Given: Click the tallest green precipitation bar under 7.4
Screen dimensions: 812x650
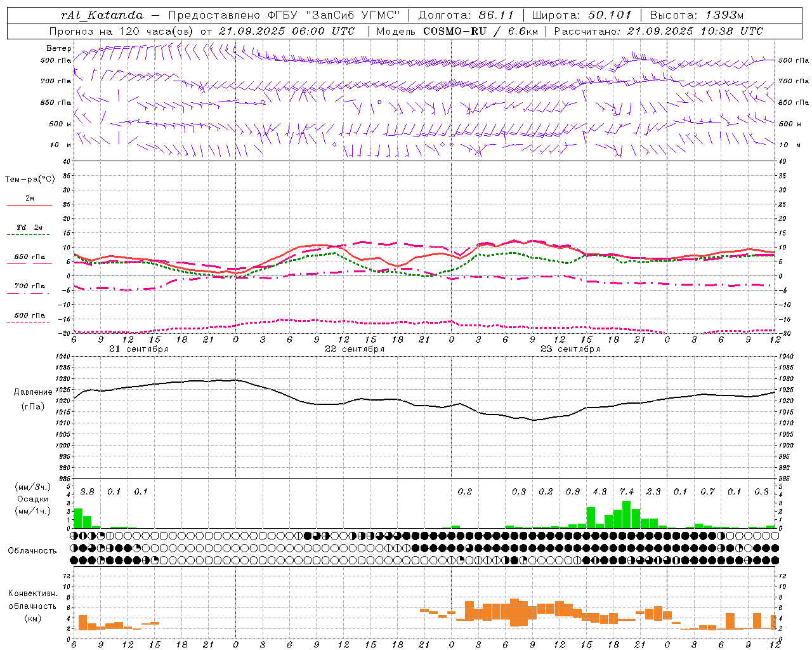Looking at the screenshot, I should click(627, 515).
